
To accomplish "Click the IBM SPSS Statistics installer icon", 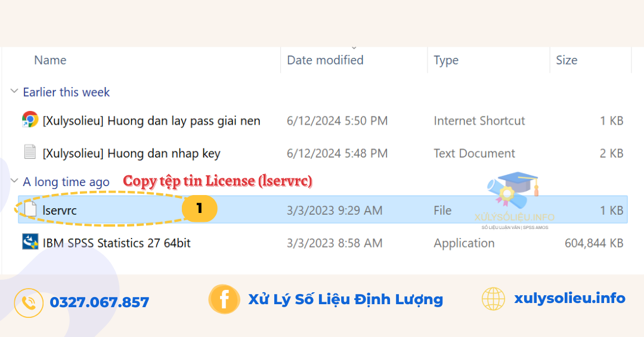I will pyautogui.click(x=30, y=242).
